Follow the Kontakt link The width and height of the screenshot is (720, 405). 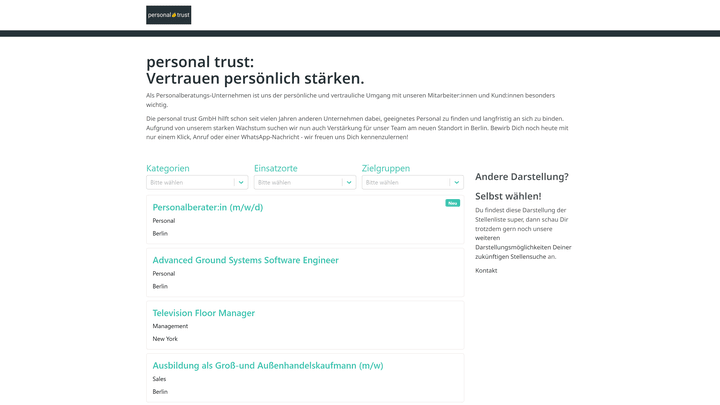tap(486, 270)
